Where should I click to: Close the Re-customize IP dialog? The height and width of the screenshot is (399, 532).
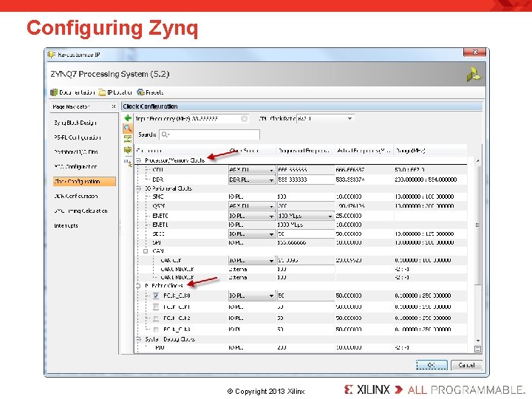[474, 52]
